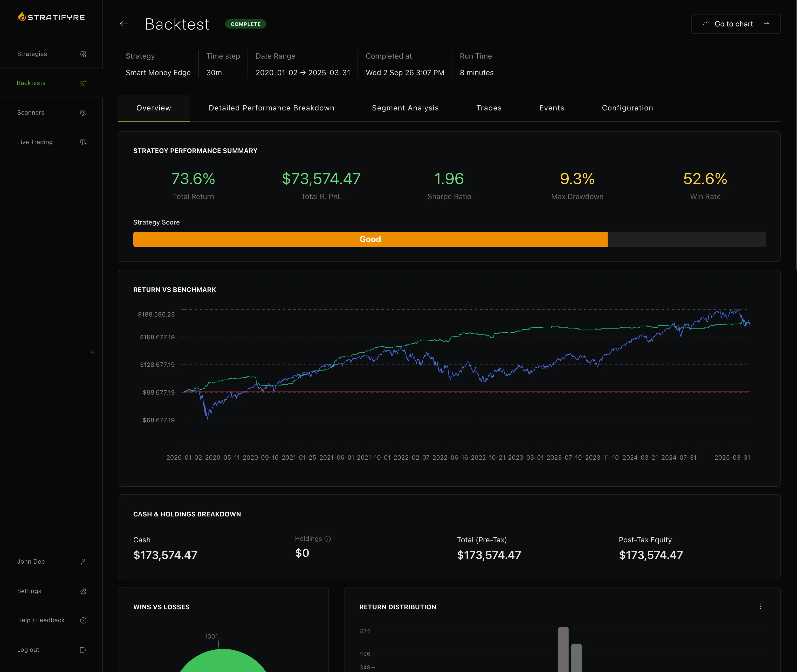Open the Configuration tab
The image size is (797, 672).
pos(627,108)
